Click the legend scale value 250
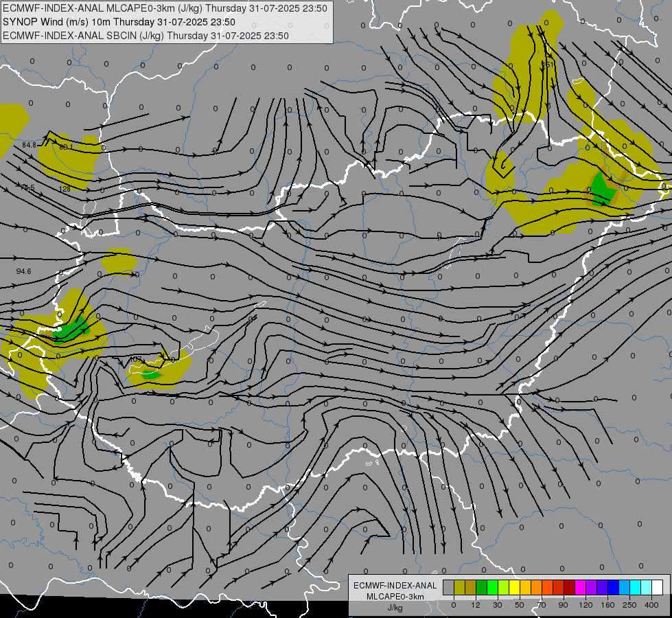 (629, 605)
